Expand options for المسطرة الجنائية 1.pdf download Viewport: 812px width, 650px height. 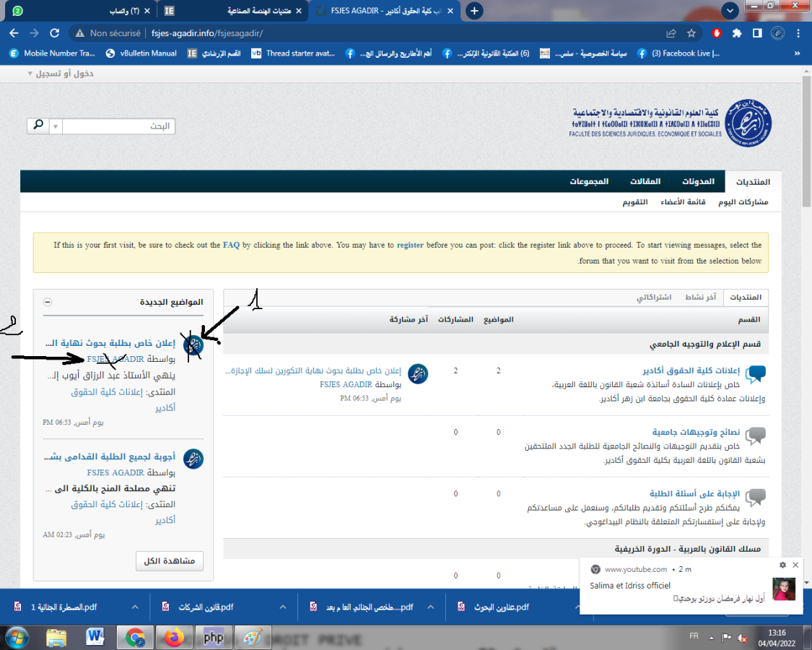point(135,607)
